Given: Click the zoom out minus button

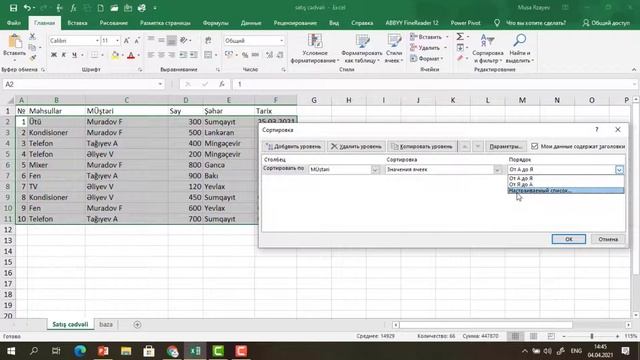Looking at the screenshot, I should [564, 336].
